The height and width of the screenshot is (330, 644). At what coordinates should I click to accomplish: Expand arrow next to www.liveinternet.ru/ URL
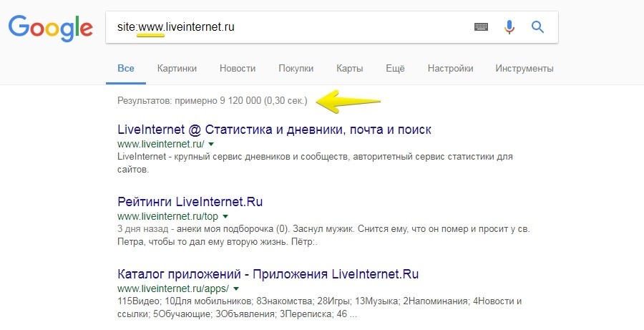pyautogui.click(x=211, y=145)
